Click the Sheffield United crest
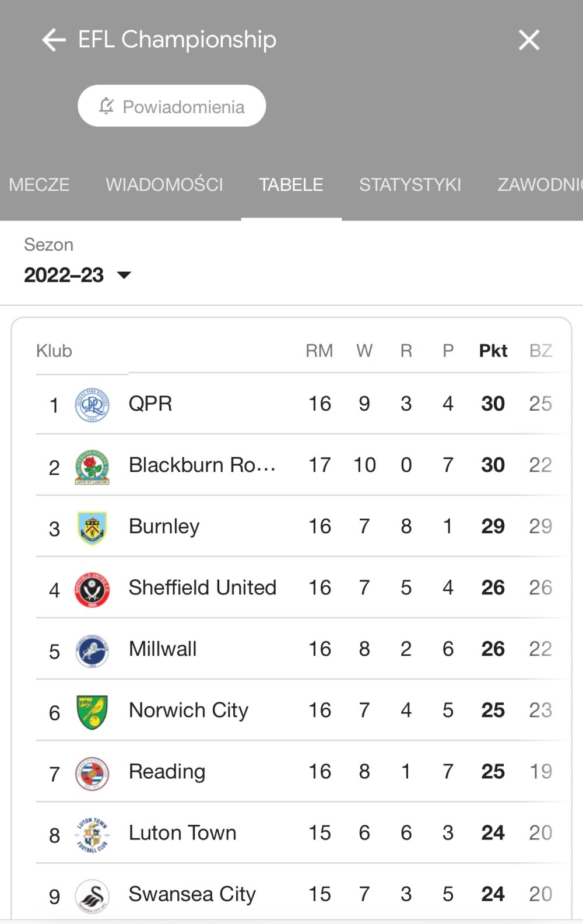The width and height of the screenshot is (583, 924). click(92, 589)
